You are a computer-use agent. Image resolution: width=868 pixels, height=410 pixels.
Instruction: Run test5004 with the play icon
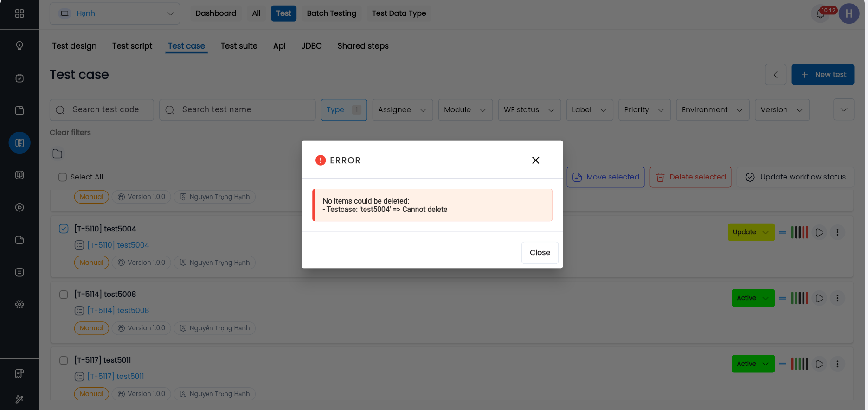pos(819,232)
